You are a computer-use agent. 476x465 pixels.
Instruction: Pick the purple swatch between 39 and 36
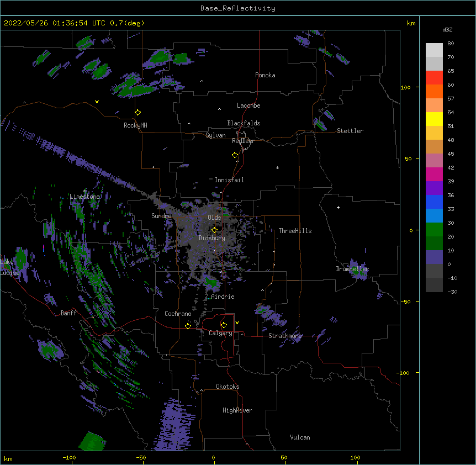tap(434, 188)
